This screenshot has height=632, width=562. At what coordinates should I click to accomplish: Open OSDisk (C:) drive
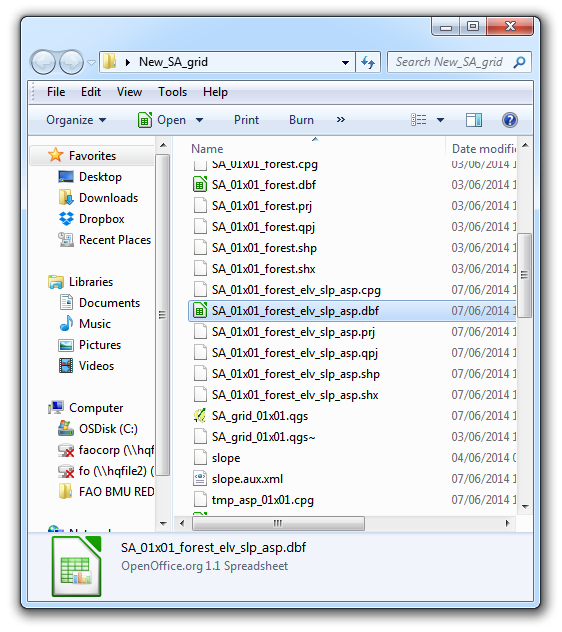(x=108, y=428)
